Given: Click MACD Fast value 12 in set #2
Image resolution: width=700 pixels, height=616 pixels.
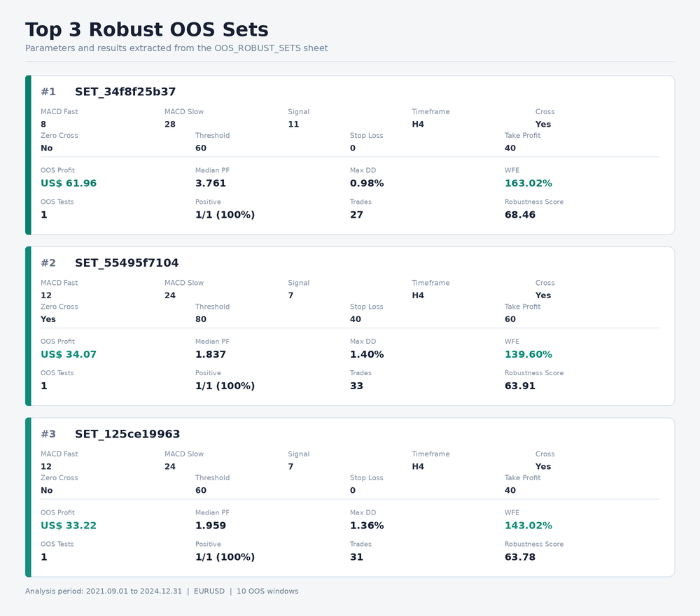Looking at the screenshot, I should tap(46, 295).
